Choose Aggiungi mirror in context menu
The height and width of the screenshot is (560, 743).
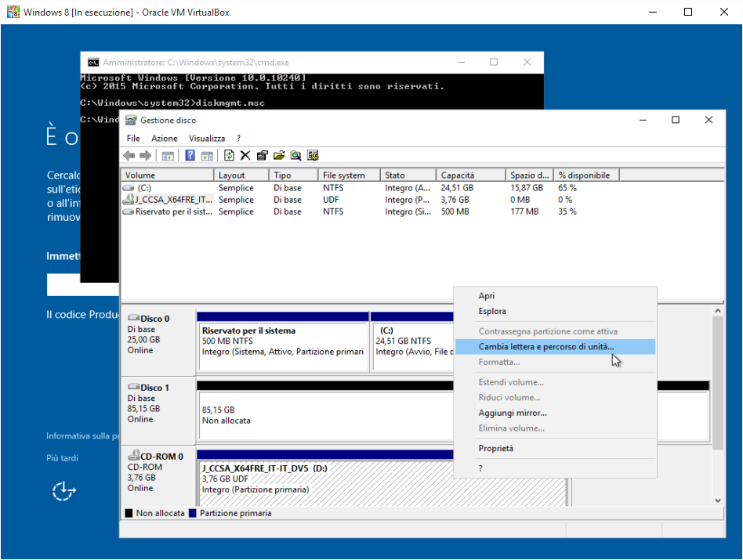click(556, 413)
